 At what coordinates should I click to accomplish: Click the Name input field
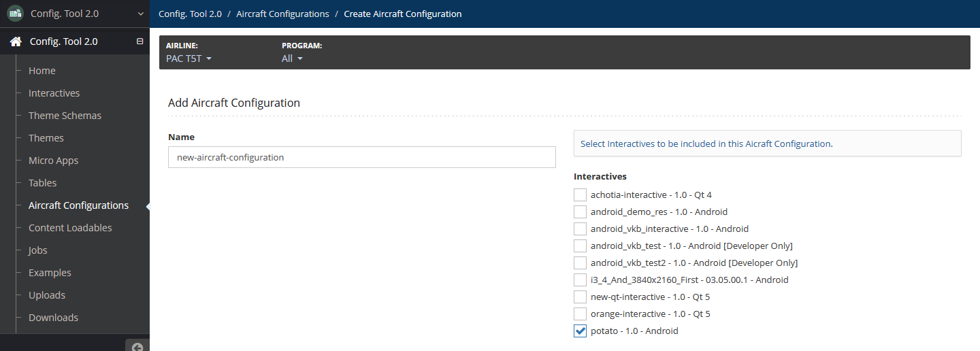362,157
